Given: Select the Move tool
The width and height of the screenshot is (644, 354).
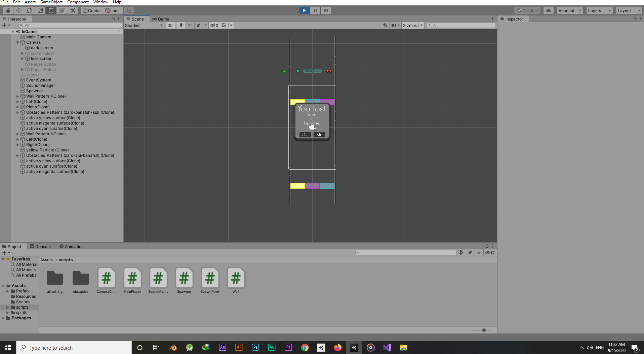Looking at the screenshot, I should (x=19, y=10).
